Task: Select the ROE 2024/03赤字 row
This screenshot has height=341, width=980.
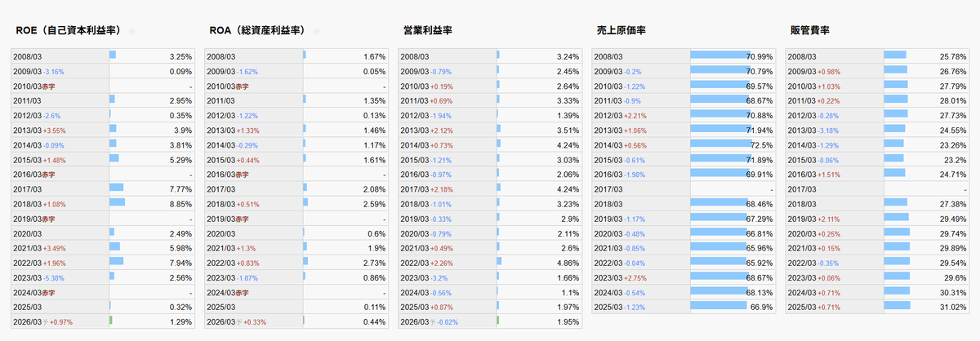Action: [x=103, y=291]
